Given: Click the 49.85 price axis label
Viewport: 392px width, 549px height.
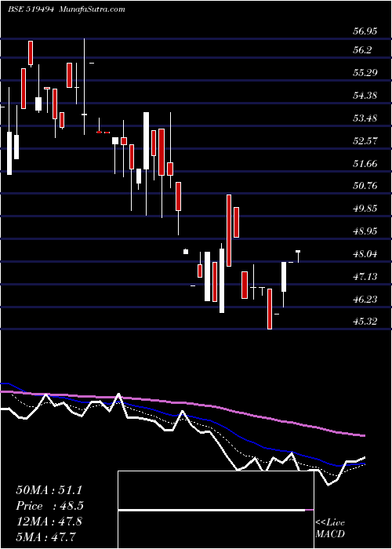Looking at the screenshot, I should click(365, 209).
